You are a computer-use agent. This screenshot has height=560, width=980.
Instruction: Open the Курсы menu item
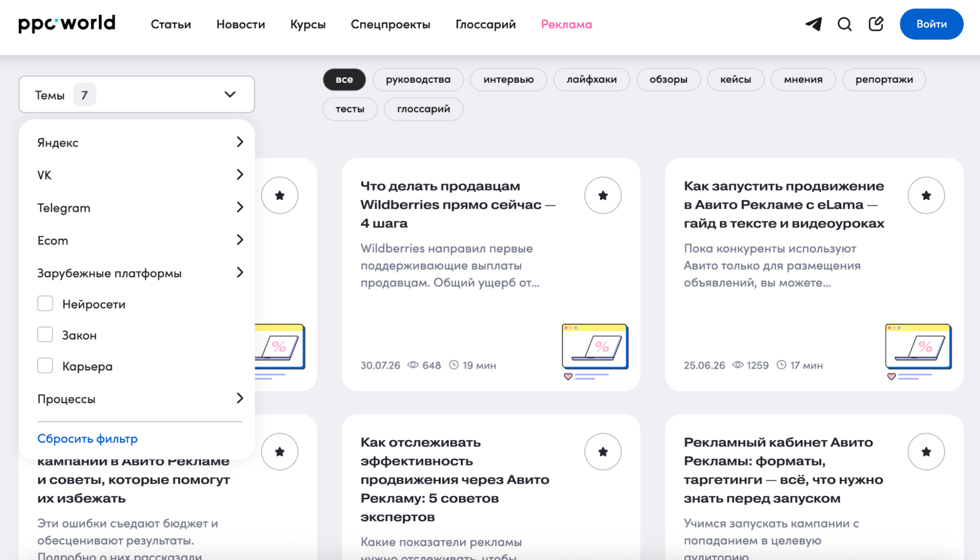(x=308, y=24)
